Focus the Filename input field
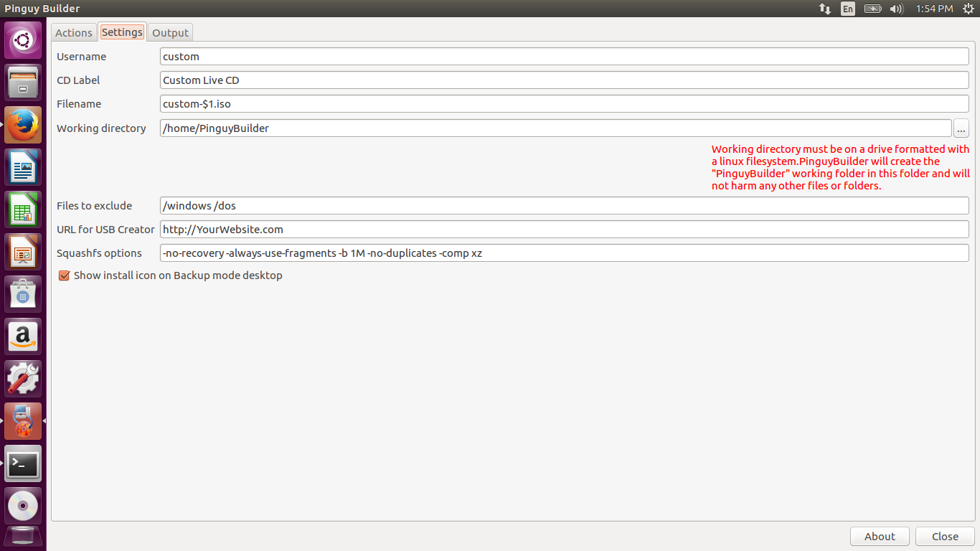Viewport: 980px width, 551px height. click(x=564, y=104)
